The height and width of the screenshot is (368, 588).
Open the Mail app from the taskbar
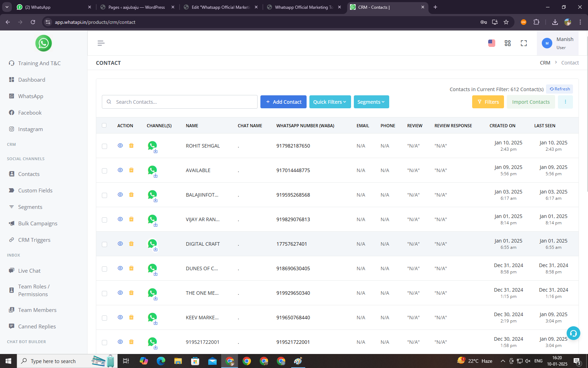212,361
